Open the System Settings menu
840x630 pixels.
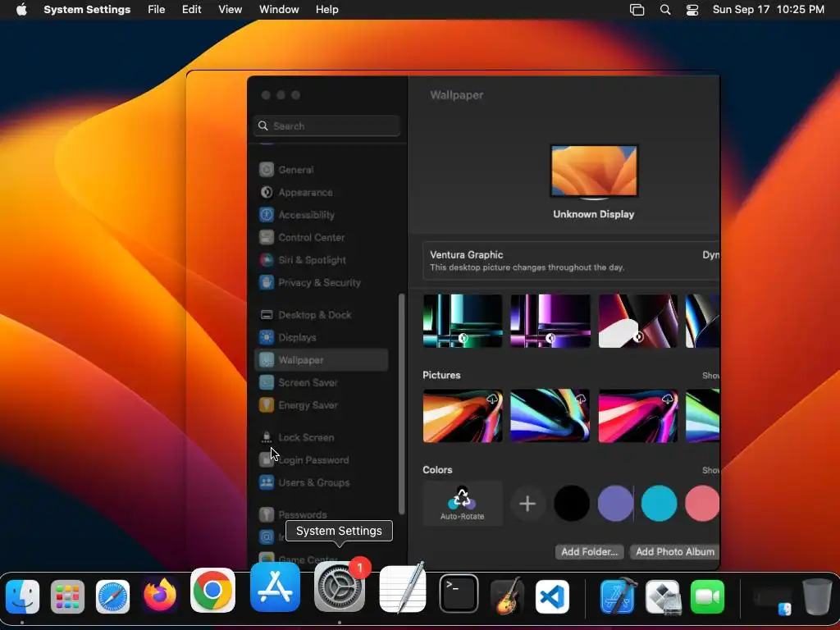pyautogui.click(x=87, y=10)
